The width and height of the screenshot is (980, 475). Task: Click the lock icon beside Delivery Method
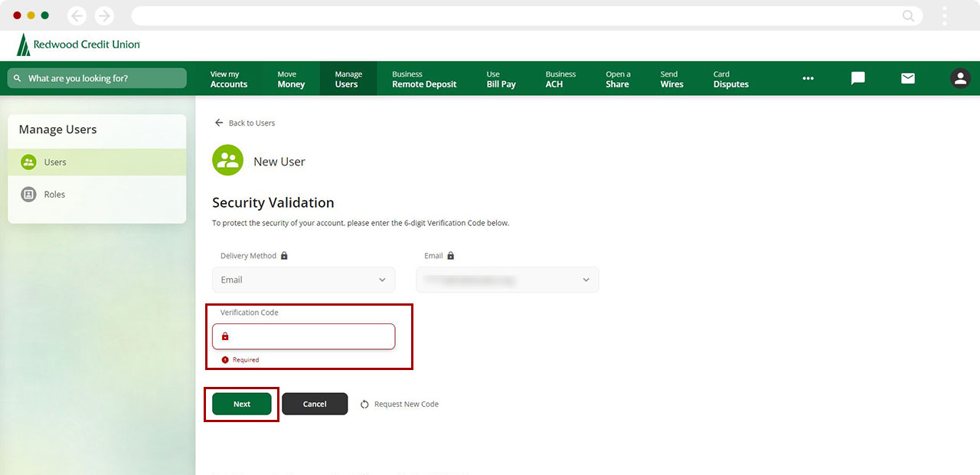pos(283,255)
